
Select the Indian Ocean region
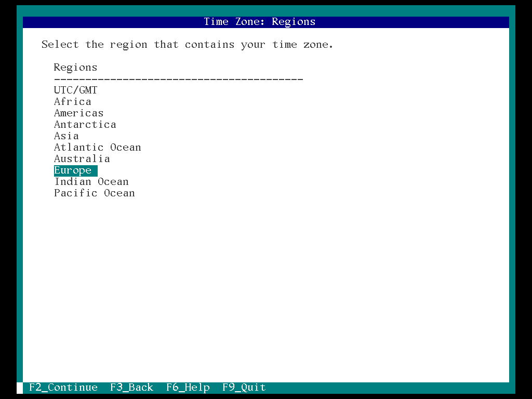(x=91, y=181)
